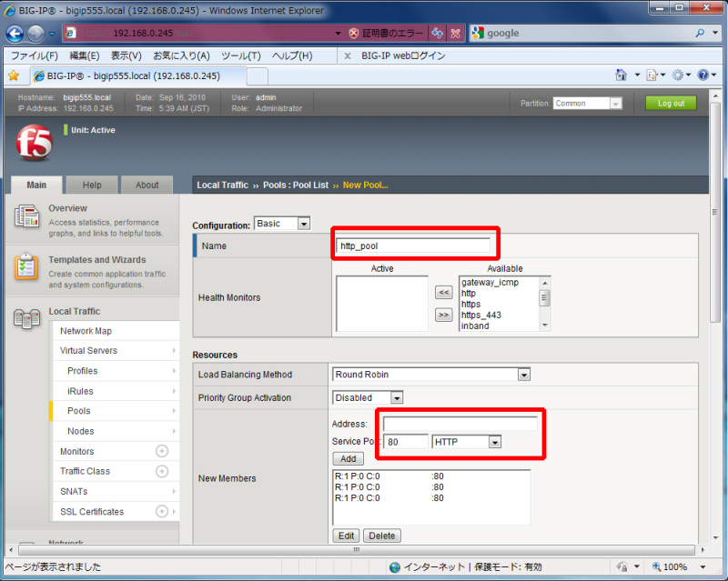Click the plus icon next to SSL Certificates
728x581 pixels.
click(x=162, y=511)
